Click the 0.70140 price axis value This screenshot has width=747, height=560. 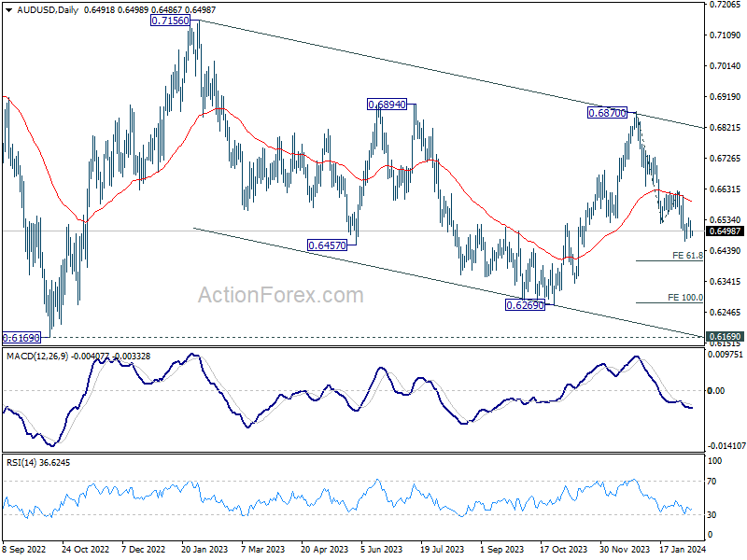(725, 65)
